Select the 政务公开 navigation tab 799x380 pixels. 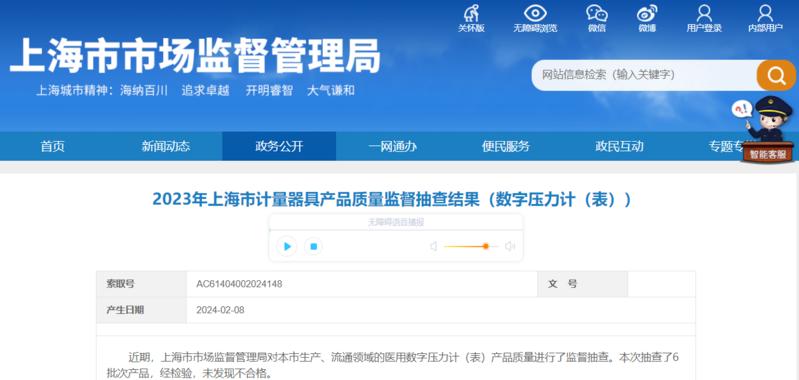click(279, 147)
